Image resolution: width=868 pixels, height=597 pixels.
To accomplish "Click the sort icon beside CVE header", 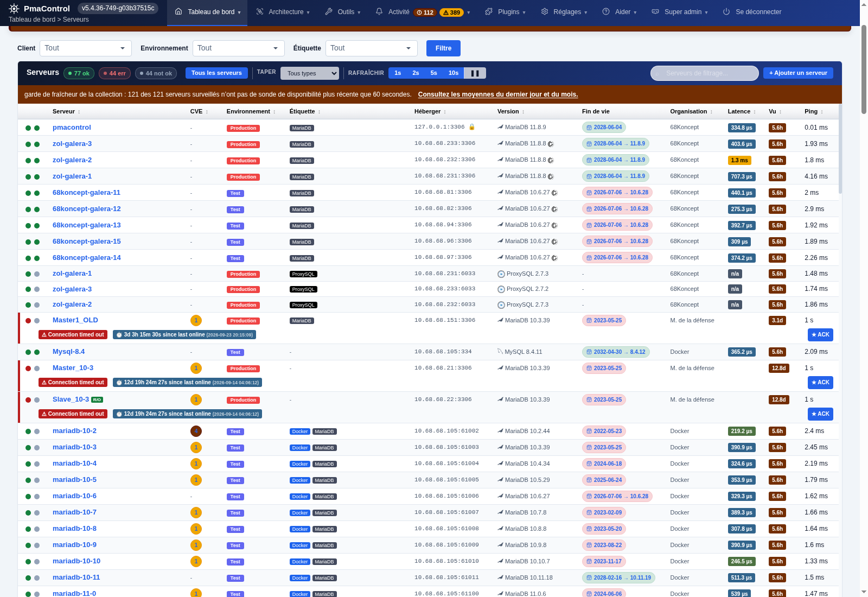I will tap(207, 112).
